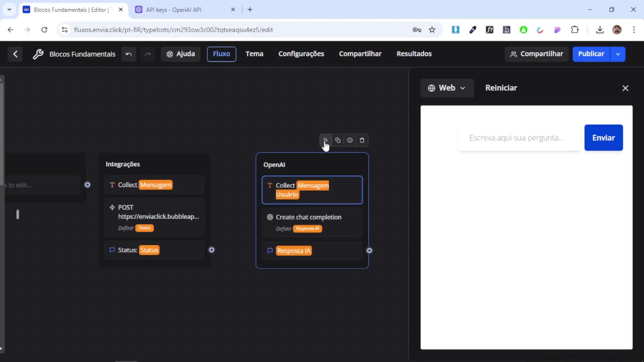Open the Web channel dropdown in preview
Screen dimensions: 644x362
(447, 88)
